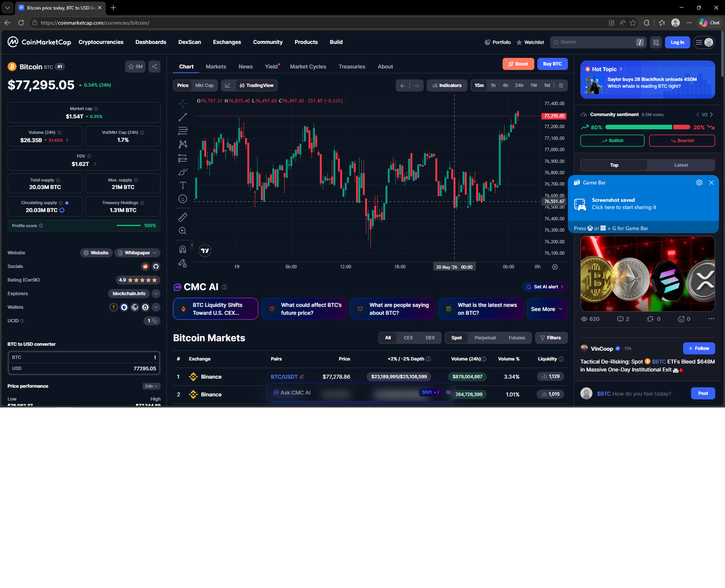The width and height of the screenshot is (725, 588).
Task: Open the hamburger user menu
Action: pyautogui.click(x=704, y=42)
